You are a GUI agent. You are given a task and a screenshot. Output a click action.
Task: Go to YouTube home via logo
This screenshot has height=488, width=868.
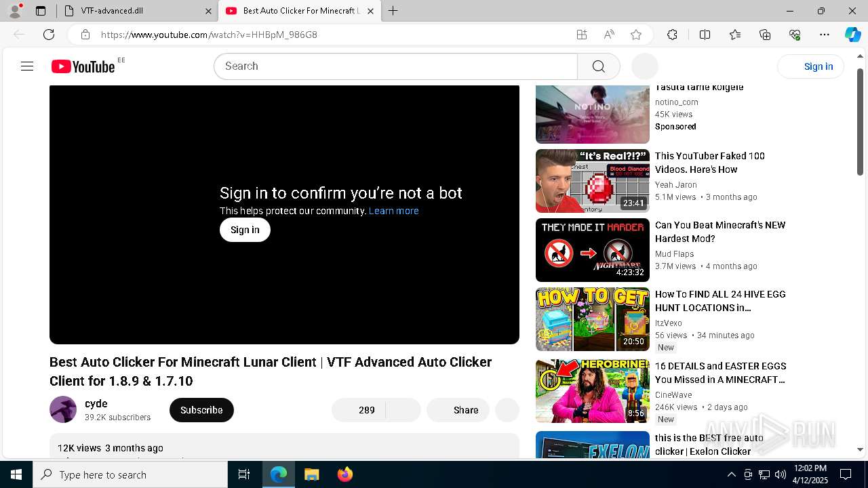[x=83, y=66]
